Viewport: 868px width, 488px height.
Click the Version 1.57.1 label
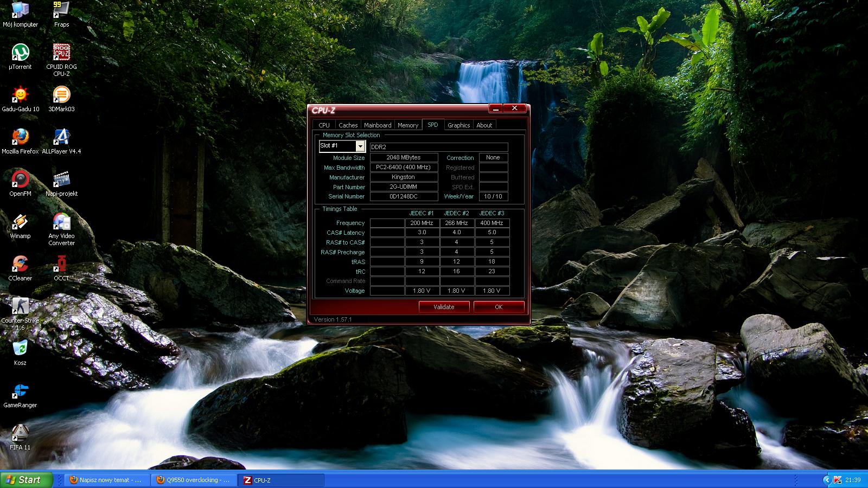333,319
